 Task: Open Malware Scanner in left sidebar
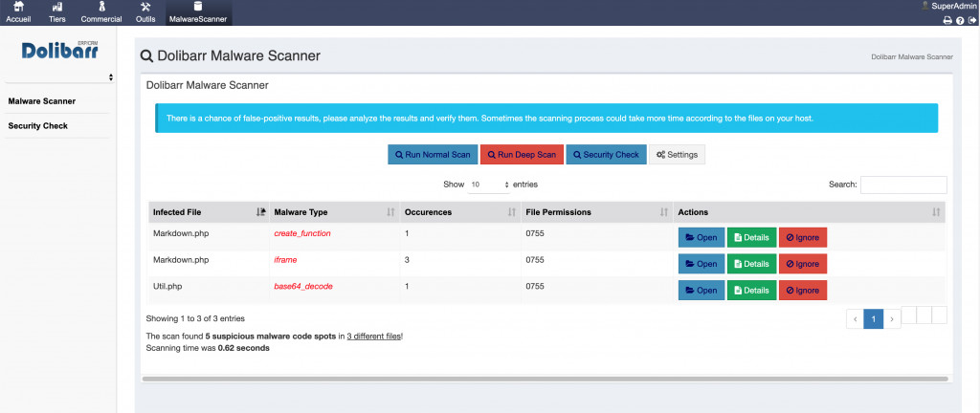pos(41,101)
